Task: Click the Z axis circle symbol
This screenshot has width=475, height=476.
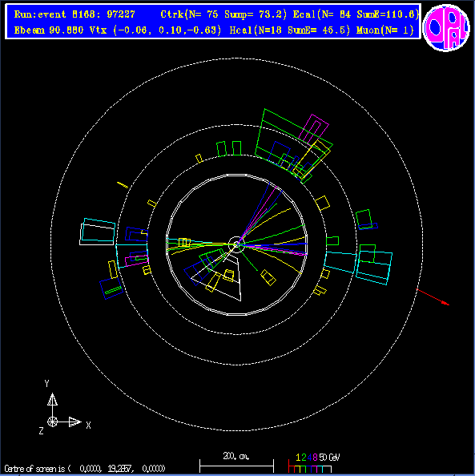Action: point(53,422)
